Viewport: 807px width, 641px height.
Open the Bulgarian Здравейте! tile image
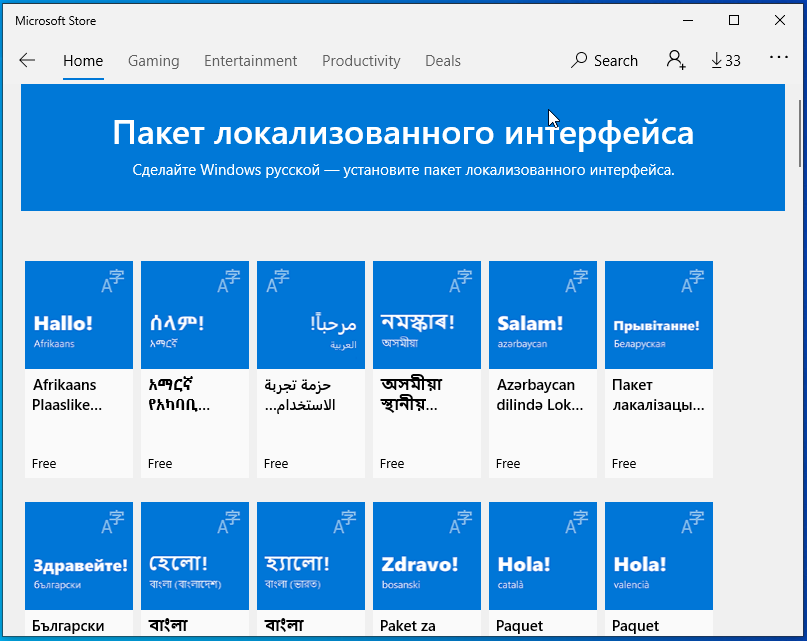click(79, 556)
